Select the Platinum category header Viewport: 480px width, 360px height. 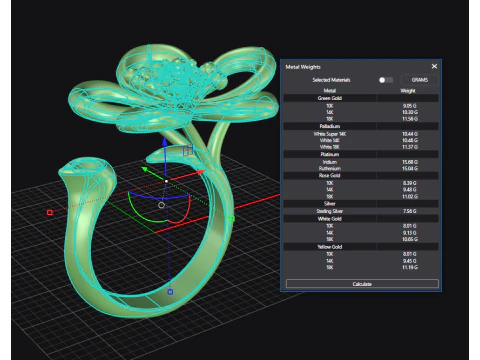pyautogui.click(x=361, y=154)
